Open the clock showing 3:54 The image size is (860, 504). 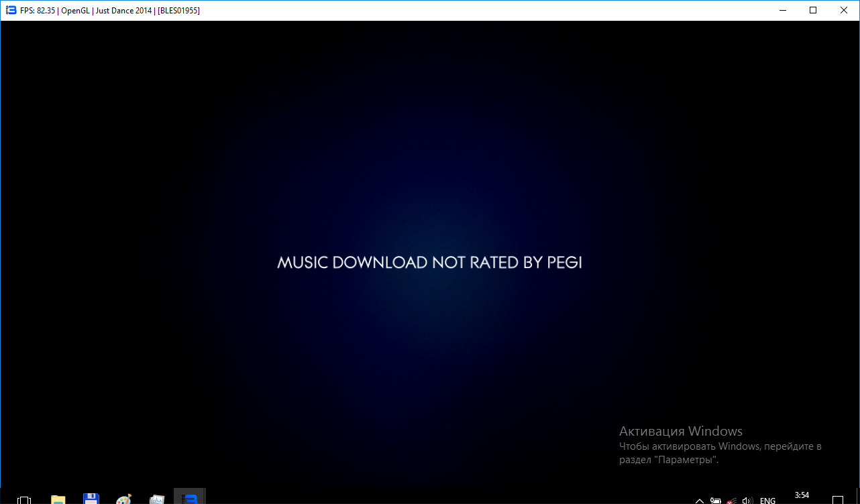tap(802, 496)
